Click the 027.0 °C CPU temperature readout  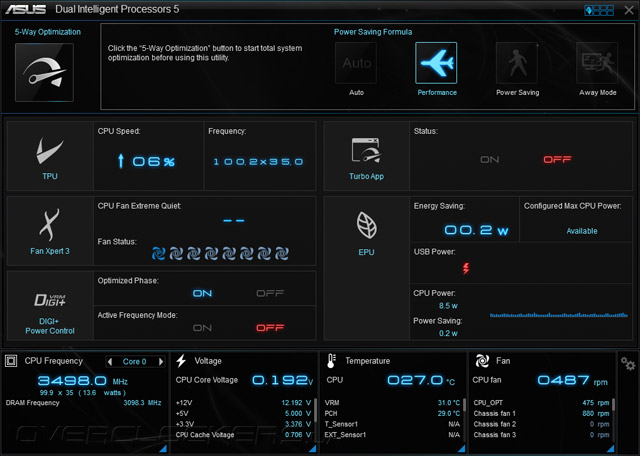tap(421, 380)
